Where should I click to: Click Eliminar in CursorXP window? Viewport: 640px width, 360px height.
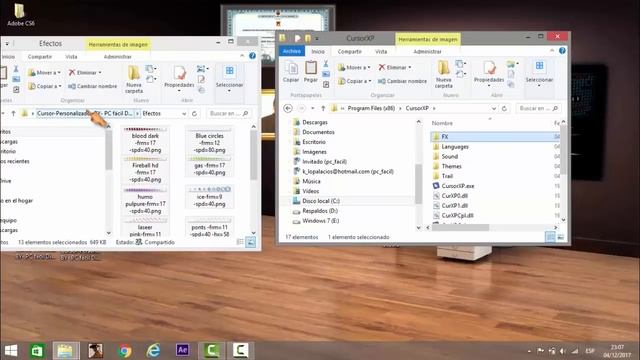[x=394, y=67]
